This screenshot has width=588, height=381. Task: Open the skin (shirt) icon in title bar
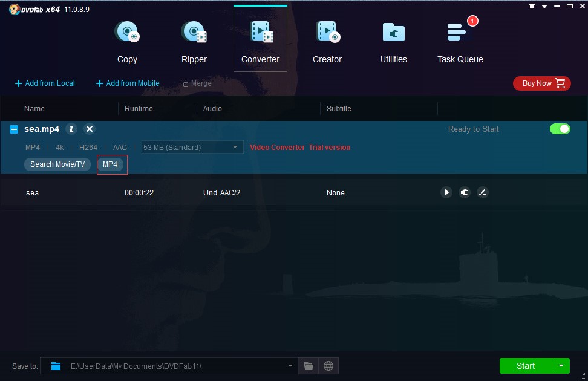tap(531, 6)
